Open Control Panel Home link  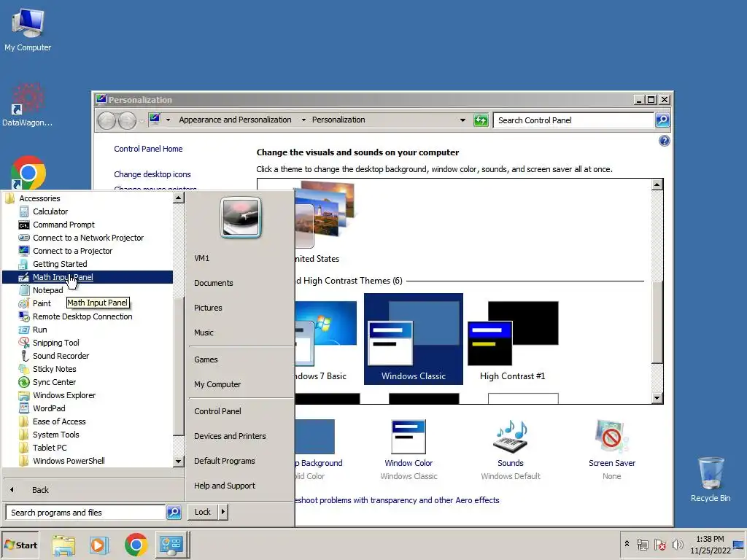pos(148,149)
